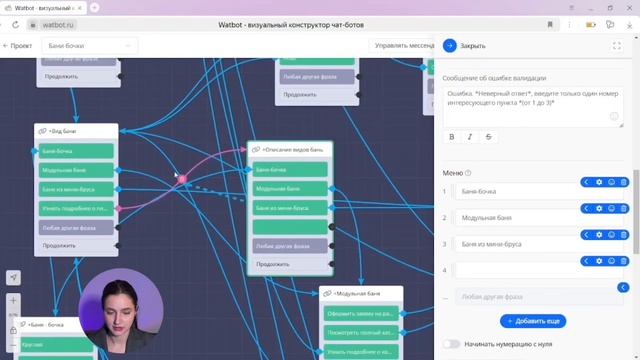640x360 pixels.
Task: Delete empty menu item 4
Action: coord(623,261)
